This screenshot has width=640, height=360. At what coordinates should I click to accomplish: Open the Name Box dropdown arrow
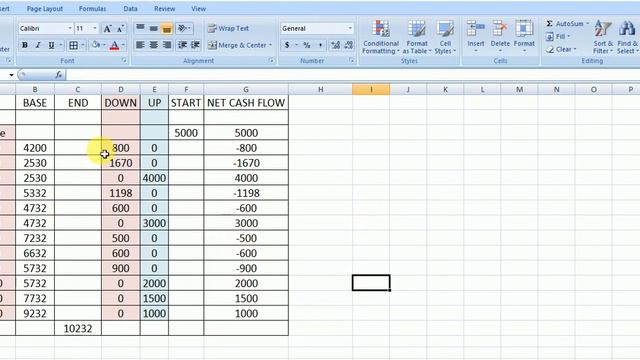coord(11,75)
